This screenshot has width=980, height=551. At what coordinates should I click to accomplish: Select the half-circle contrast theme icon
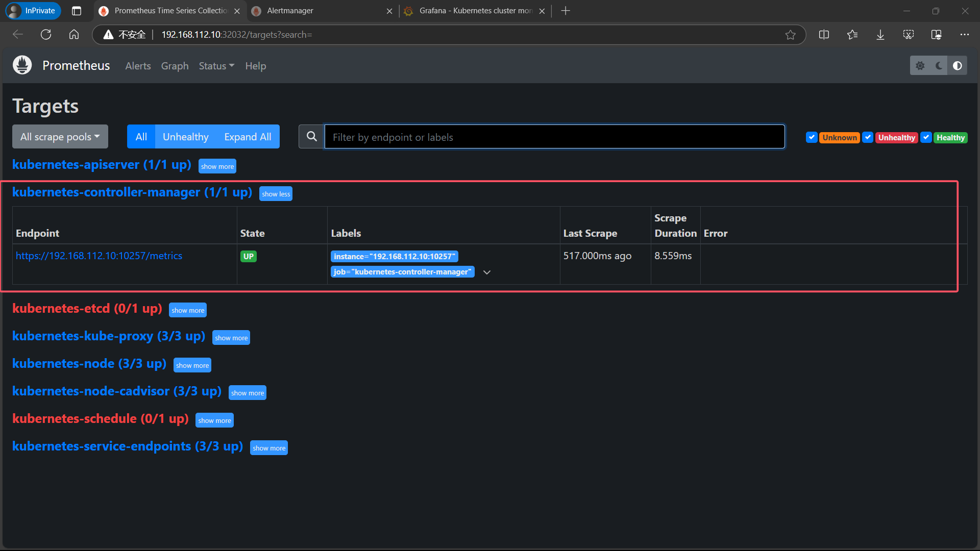957,66
